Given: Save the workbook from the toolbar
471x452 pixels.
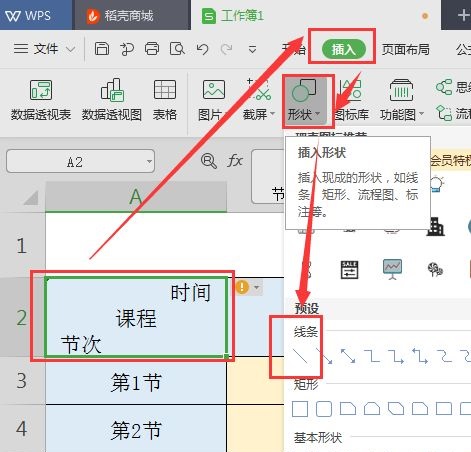Looking at the screenshot, I should (102, 49).
